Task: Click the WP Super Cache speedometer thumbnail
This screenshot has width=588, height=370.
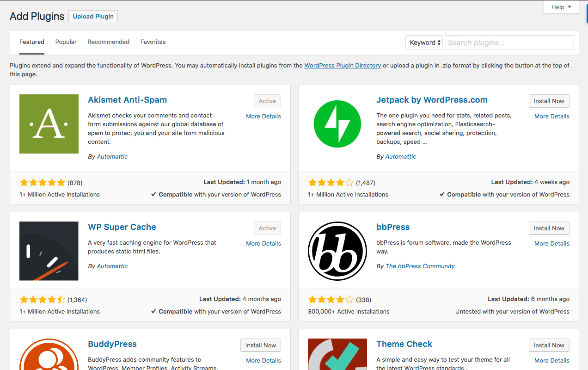Action: (49, 251)
